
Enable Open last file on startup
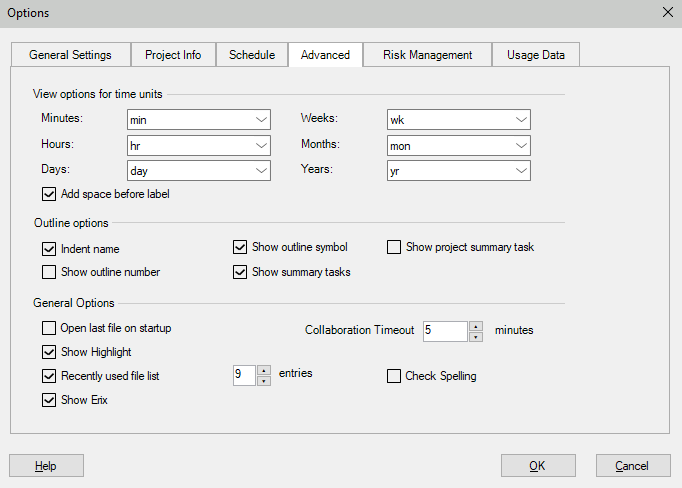49,328
